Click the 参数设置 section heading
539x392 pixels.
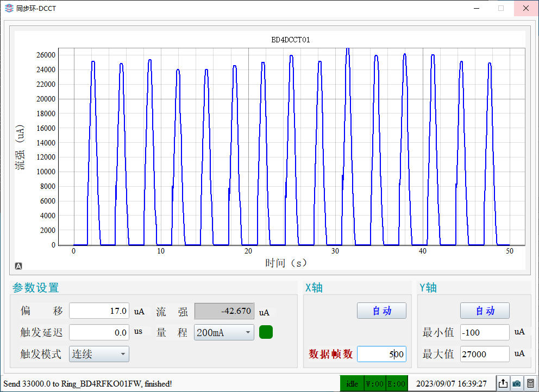(36, 288)
